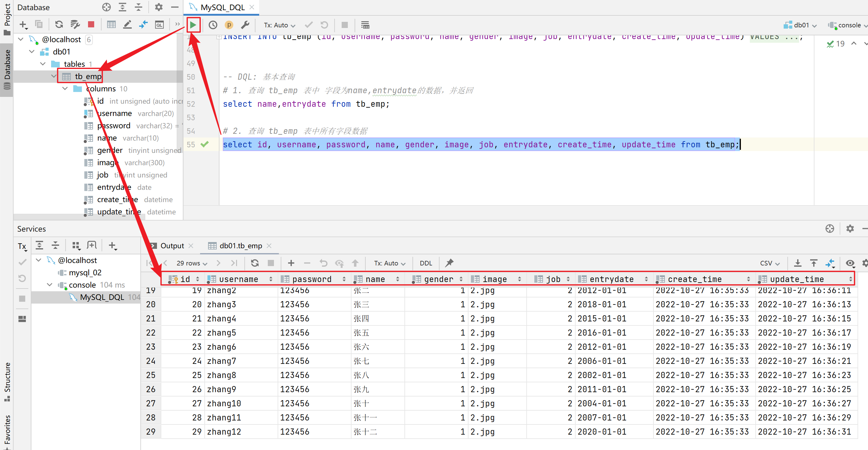
Task: Run the query with the green Execute button
Action: point(193,25)
